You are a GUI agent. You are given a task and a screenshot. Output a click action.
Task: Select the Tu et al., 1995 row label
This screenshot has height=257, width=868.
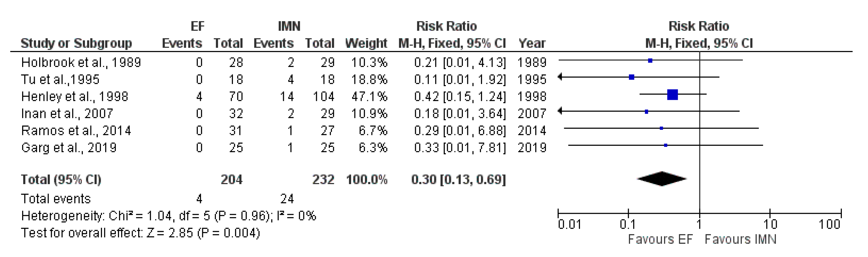coord(60,79)
